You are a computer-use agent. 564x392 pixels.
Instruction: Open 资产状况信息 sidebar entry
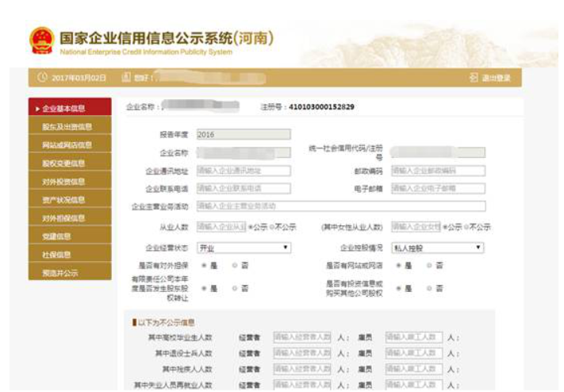[x=63, y=199]
